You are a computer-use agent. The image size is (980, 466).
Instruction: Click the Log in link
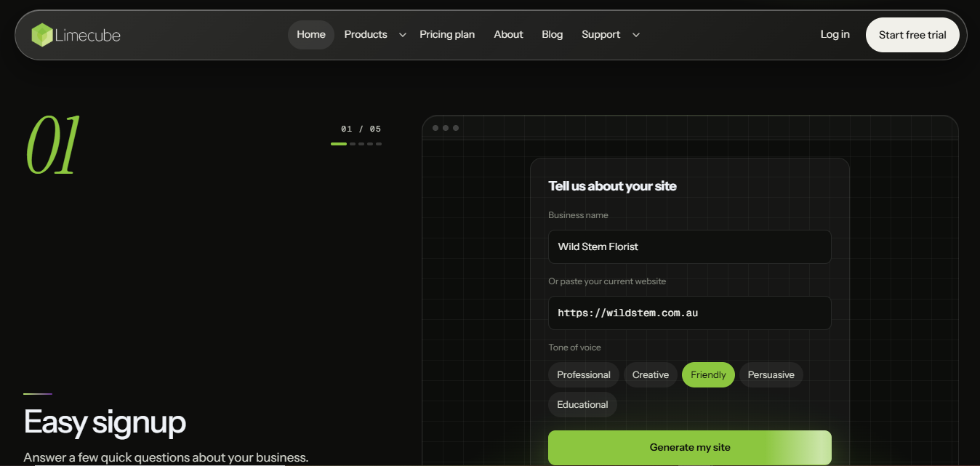pyautogui.click(x=835, y=34)
